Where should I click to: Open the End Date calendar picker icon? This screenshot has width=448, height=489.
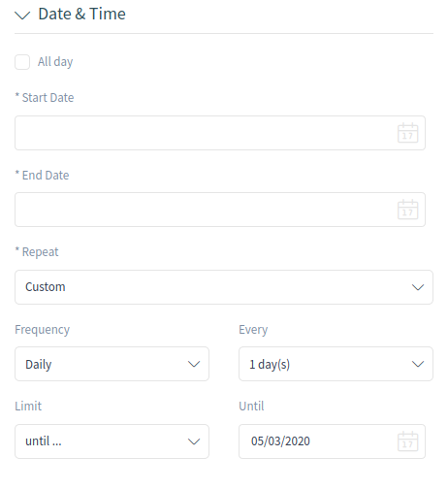(x=407, y=210)
